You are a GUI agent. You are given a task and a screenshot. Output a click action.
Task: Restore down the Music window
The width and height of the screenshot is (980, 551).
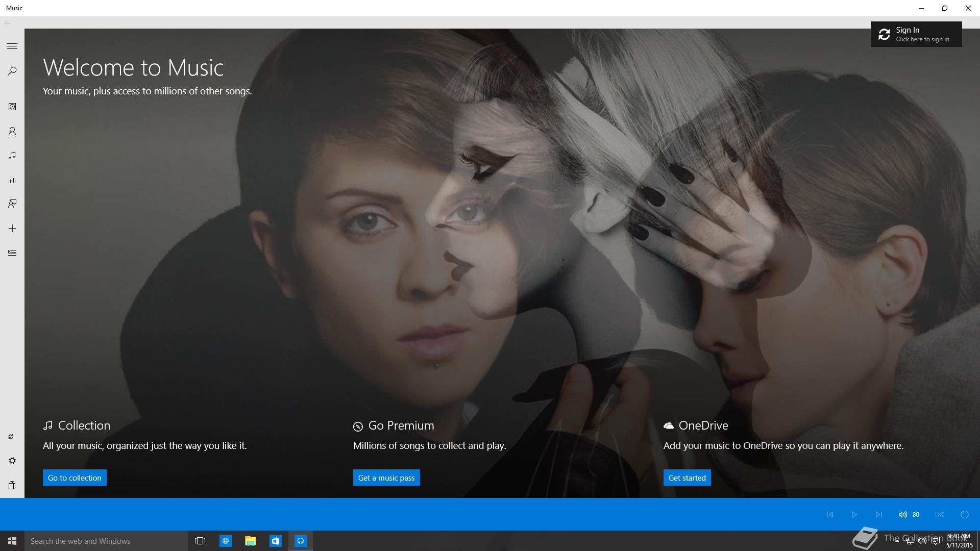[944, 8]
